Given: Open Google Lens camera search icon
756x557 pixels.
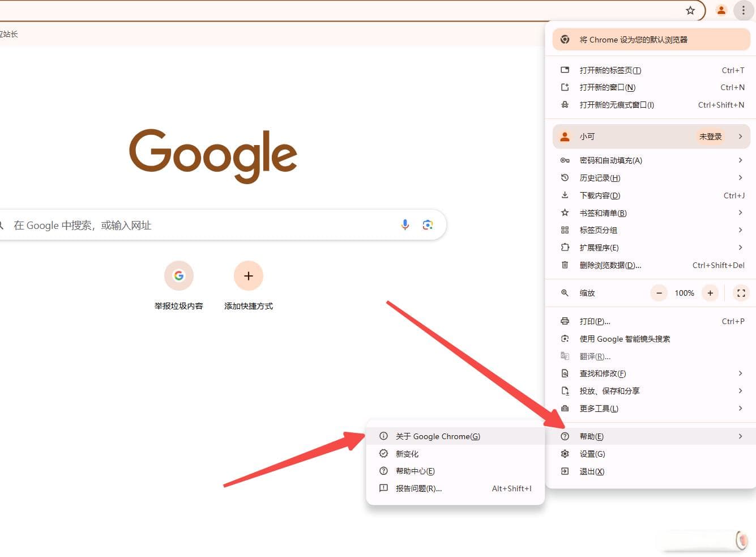Looking at the screenshot, I should pyautogui.click(x=428, y=225).
